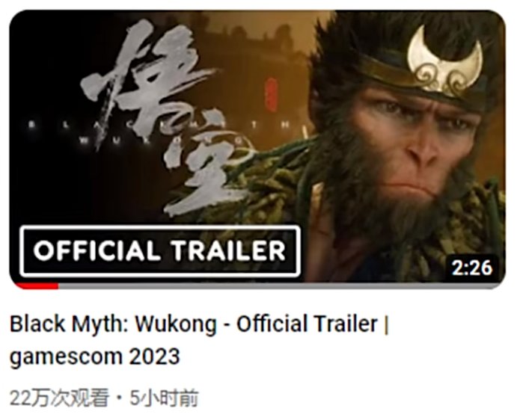This screenshot has width=517, height=420.
Task: Click the "gamescom 2023" title line
Action: [95, 356]
